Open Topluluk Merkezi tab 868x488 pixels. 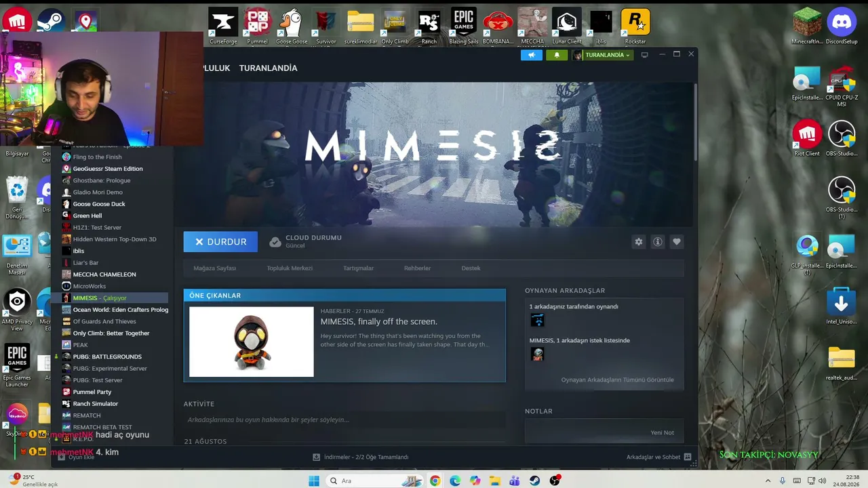pos(290,268)
